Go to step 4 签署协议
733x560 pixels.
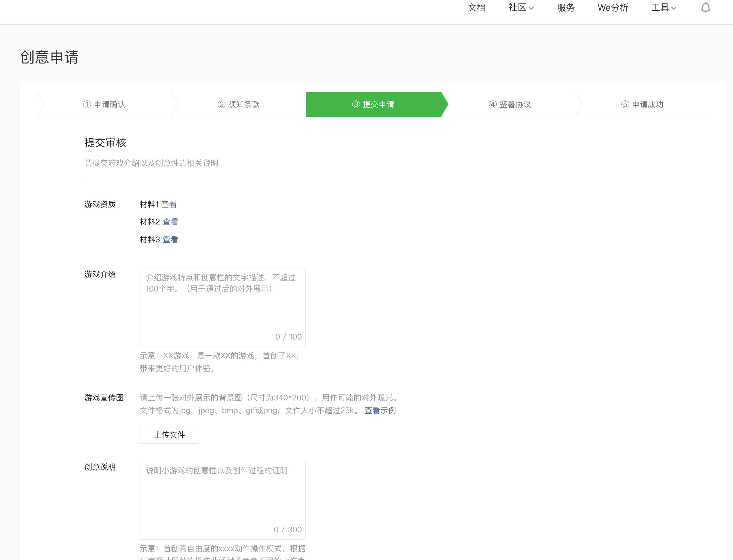click(510, 104)
